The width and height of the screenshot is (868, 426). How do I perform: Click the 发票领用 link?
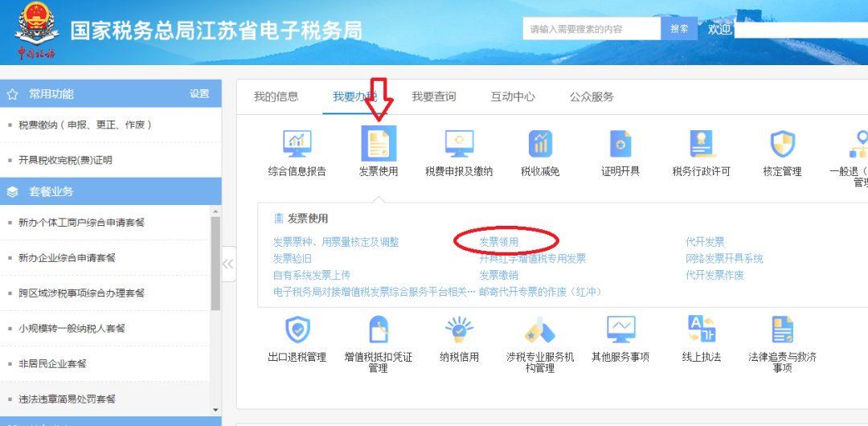pos(499,242)
